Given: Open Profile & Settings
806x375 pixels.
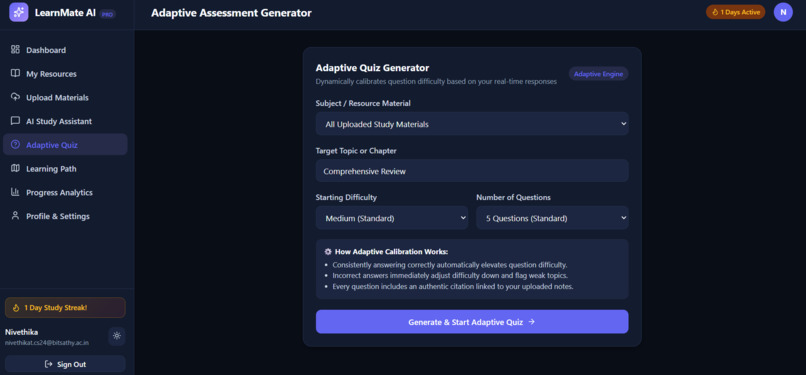Looking at the screenshot, I should (65, 216).
